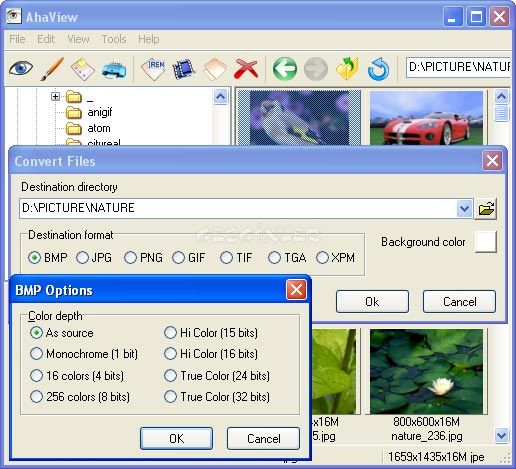This screenshot has height=469, width=516.
Task: Open the View menu
Action: [x=78, y=39]
